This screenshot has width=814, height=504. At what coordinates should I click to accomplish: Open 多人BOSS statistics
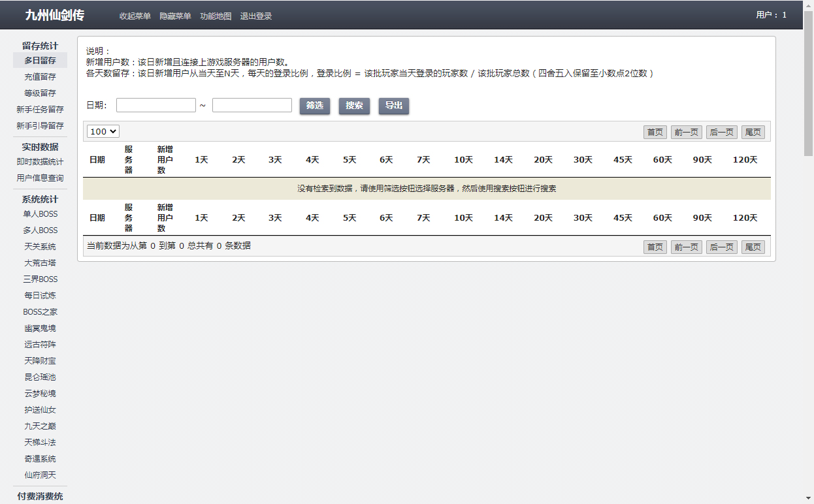pyautogui.click(x=40, y=230)
